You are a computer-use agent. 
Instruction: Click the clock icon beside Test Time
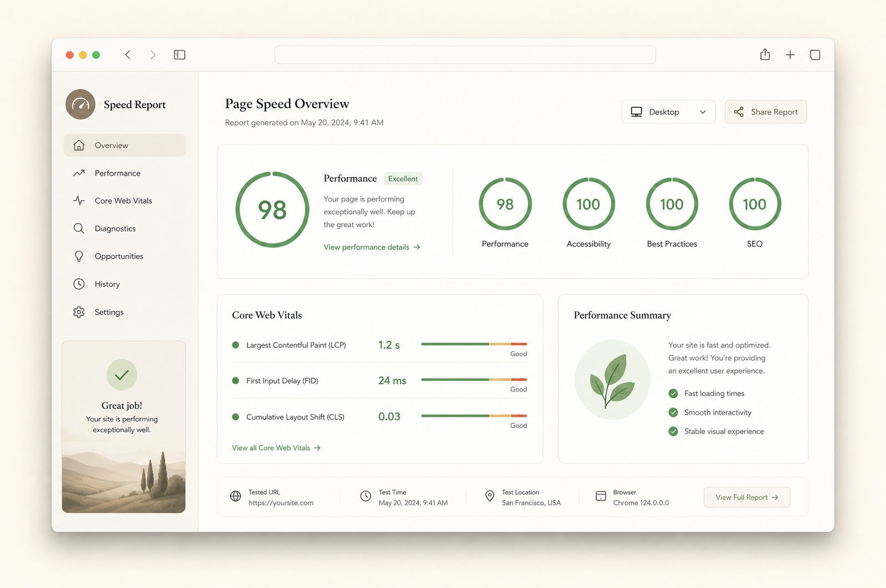click(x=365, y=496)
